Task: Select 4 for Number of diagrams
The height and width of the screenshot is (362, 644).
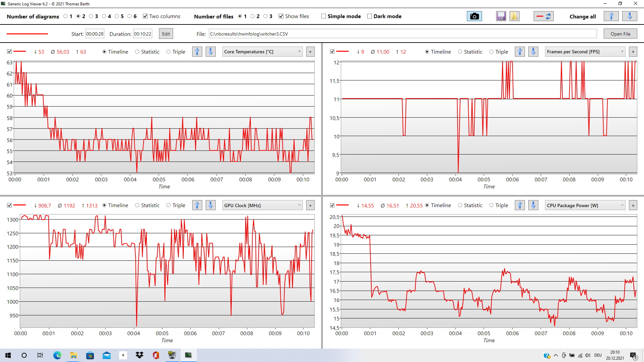Action: (x=104, y=16)
